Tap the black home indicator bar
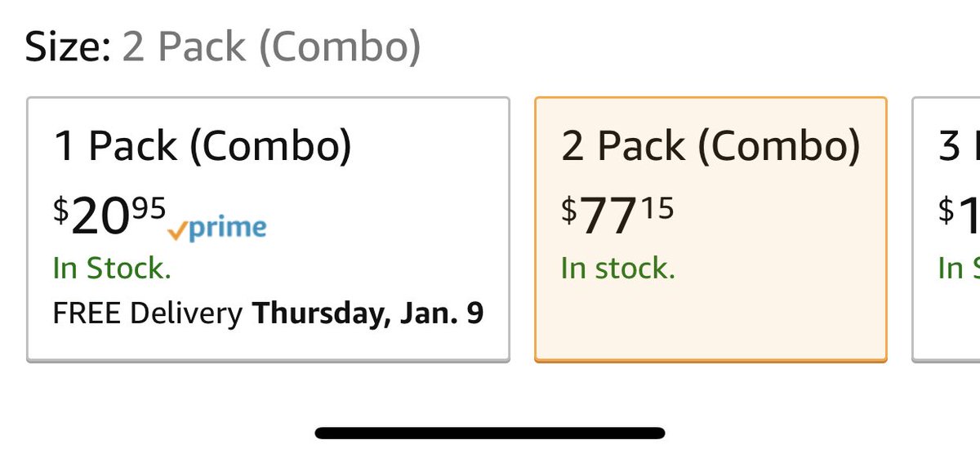The height and width of the screenshot is (458, 980). [x=490, y=433]
